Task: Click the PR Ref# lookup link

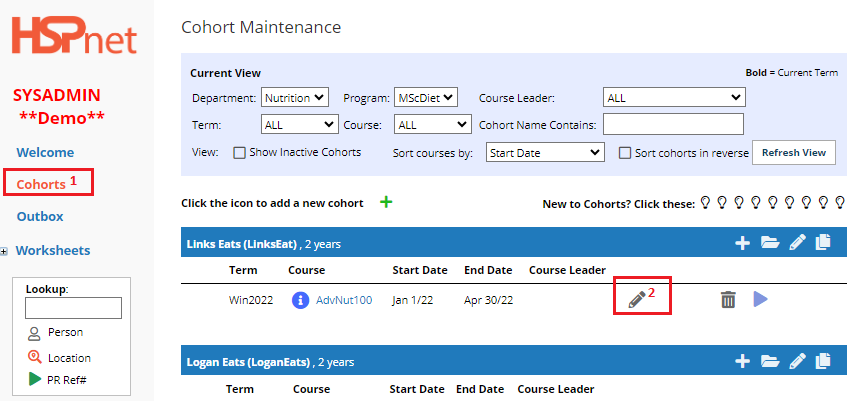Action: tap(67, 380)
